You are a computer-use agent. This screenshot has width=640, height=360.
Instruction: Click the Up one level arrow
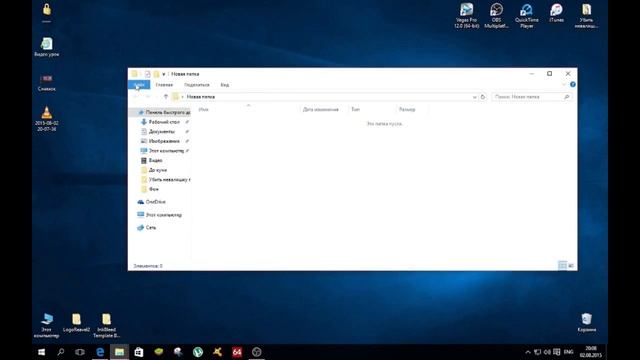pos(166,97)
